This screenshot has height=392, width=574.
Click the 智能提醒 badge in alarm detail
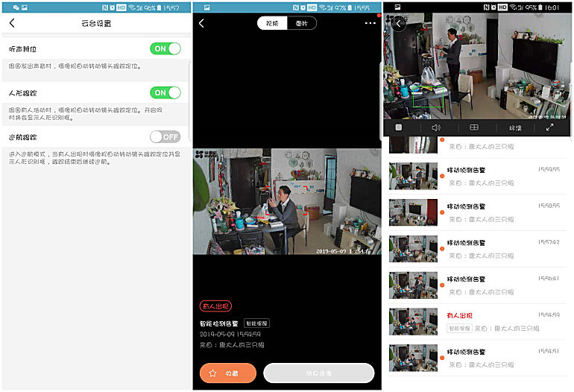coord(256,323)
